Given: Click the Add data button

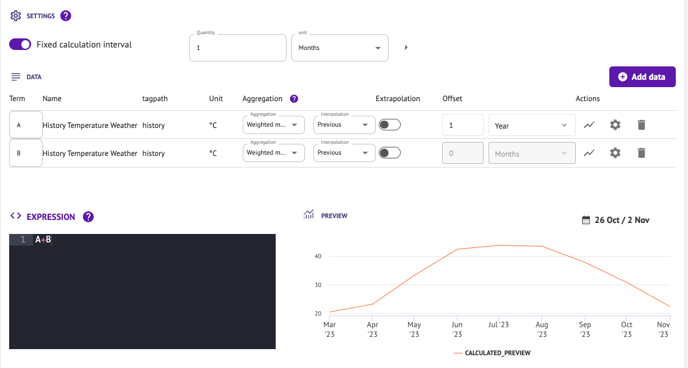Looking at the screenshot, I should click(x=642, y=77).
